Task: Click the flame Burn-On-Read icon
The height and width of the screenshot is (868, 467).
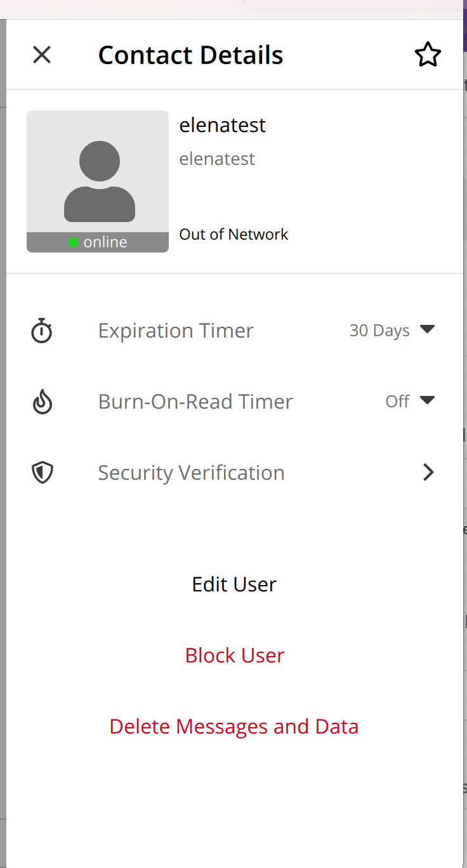Action: point(42,402)
